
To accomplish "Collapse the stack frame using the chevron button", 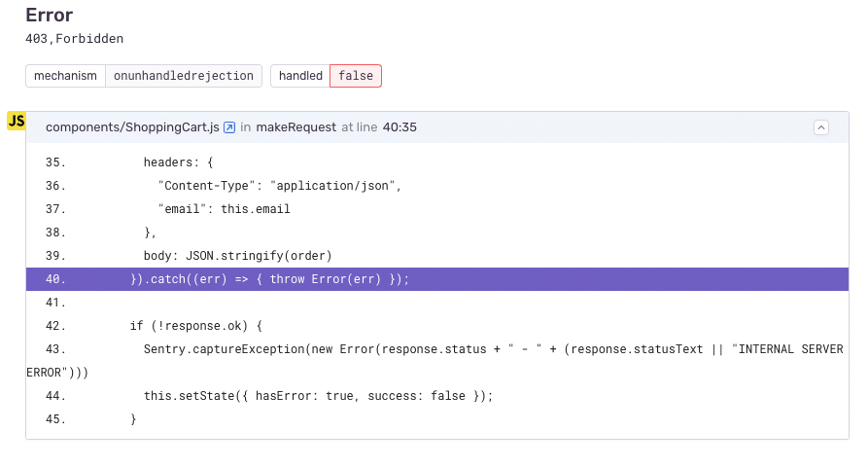I will 821,127.
